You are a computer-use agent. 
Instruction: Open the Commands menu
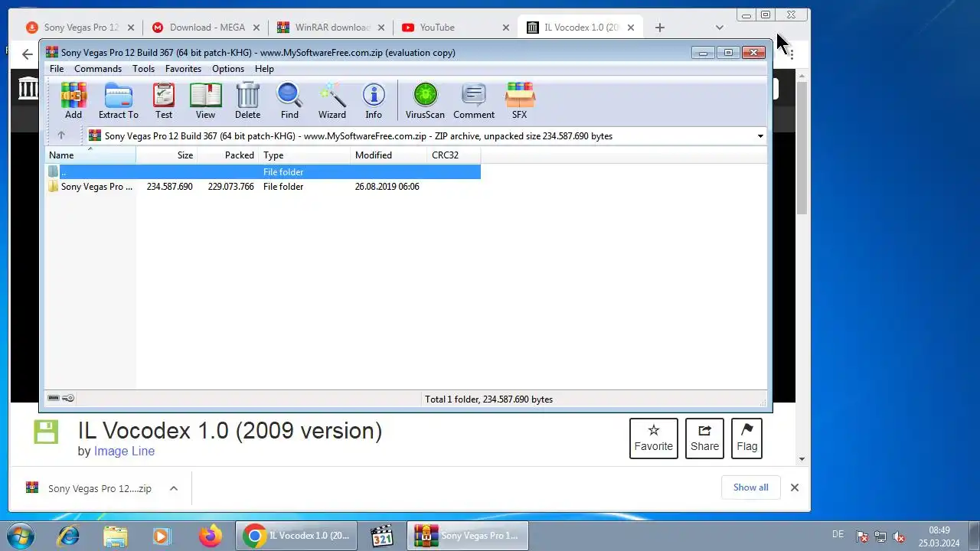(98, 69)
